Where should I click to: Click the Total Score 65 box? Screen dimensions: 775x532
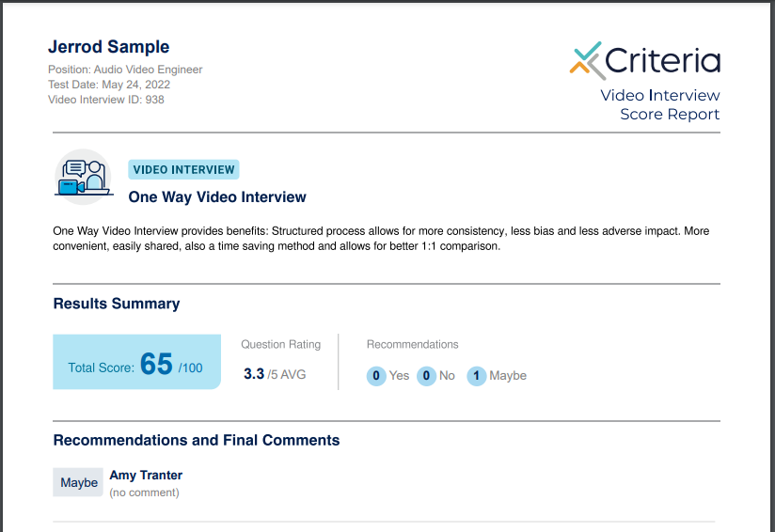pyautogui.click(x=137, y=362)
